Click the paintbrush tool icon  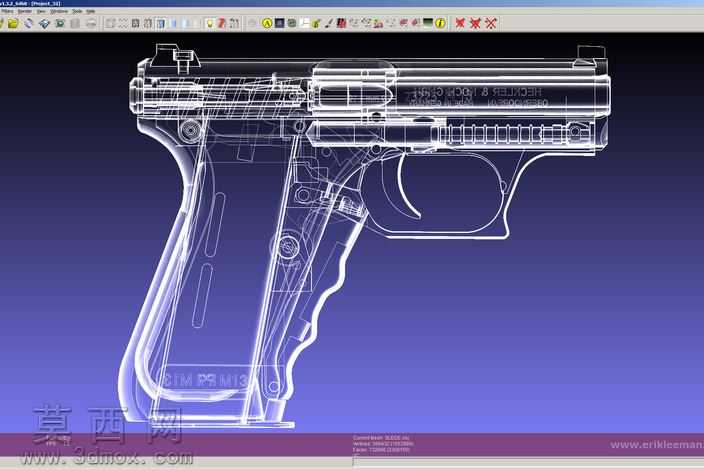click(329, 23)
